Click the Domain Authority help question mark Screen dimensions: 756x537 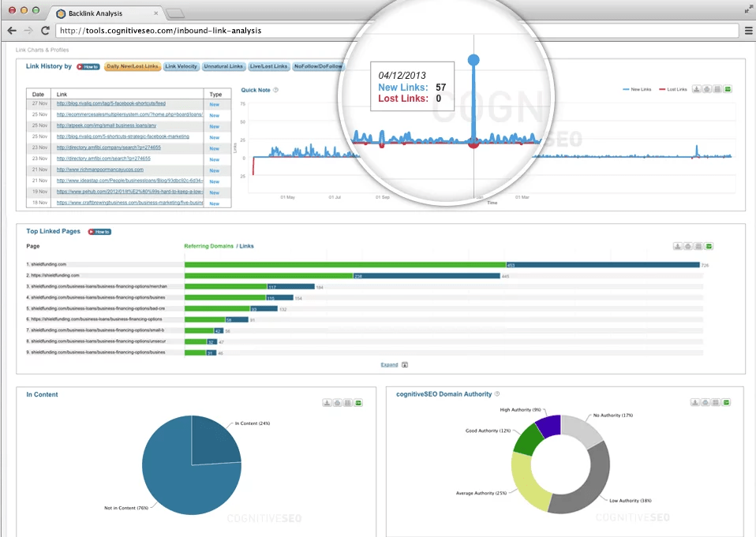tap(497, 393)
